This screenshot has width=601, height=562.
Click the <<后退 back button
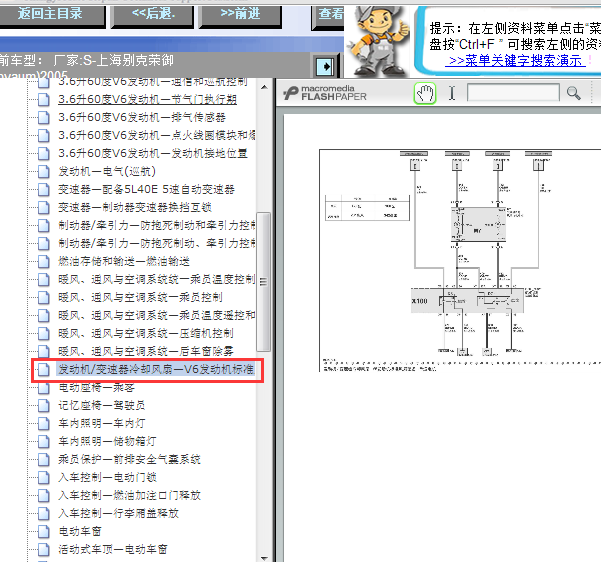153,14
